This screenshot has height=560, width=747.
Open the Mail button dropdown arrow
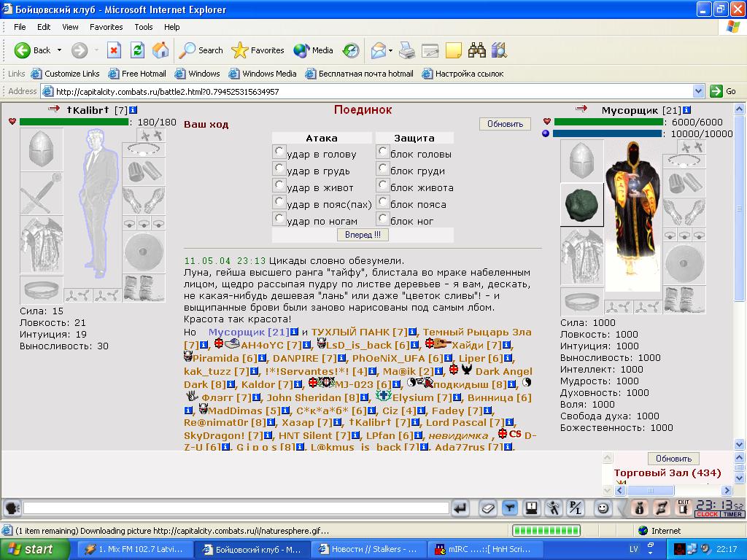pyautogui.click(x=391, y=50)
